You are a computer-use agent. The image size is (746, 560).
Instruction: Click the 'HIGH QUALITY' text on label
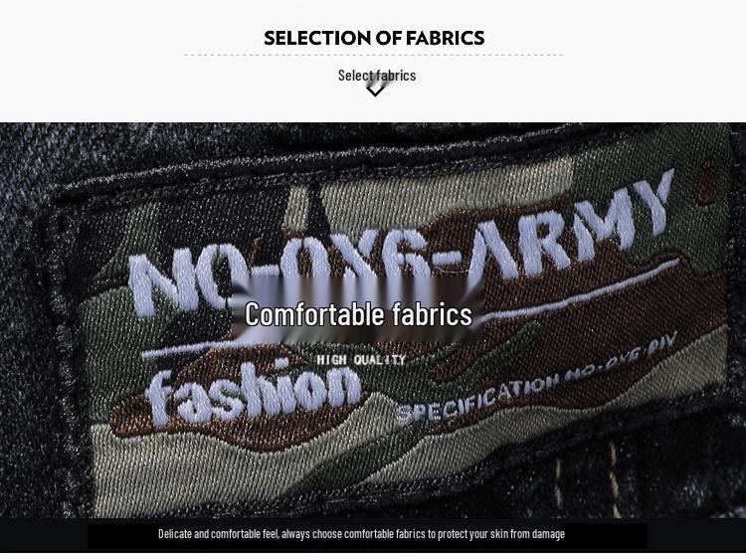coord(361,360)
